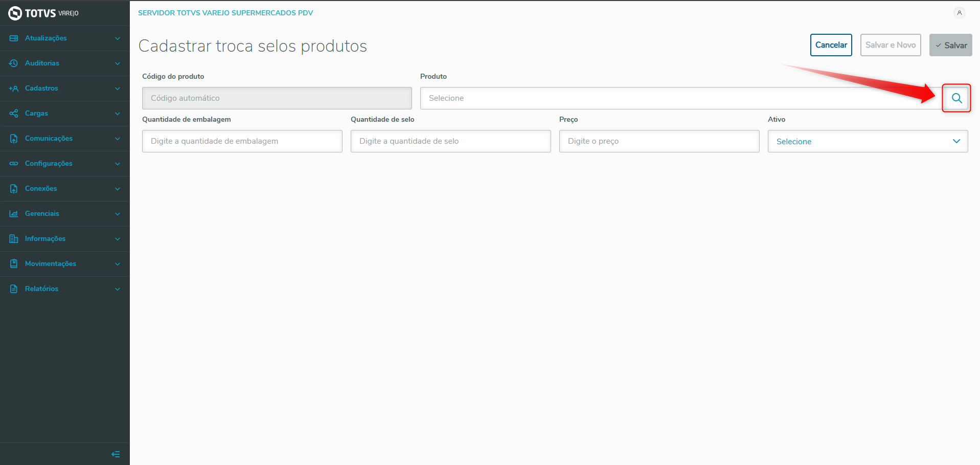The image size is (980, 465).
Task: Collapse the sidebar menu icon
Action: click(116, 454)
